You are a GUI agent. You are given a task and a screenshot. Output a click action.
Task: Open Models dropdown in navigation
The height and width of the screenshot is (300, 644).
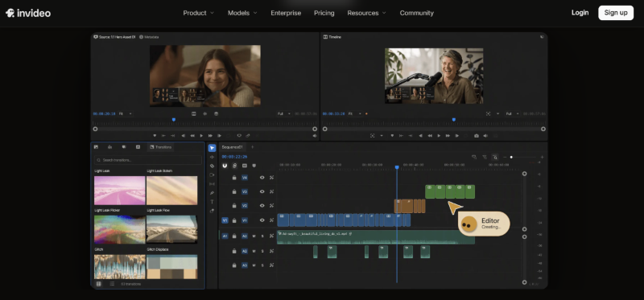(x=242, y=13)
